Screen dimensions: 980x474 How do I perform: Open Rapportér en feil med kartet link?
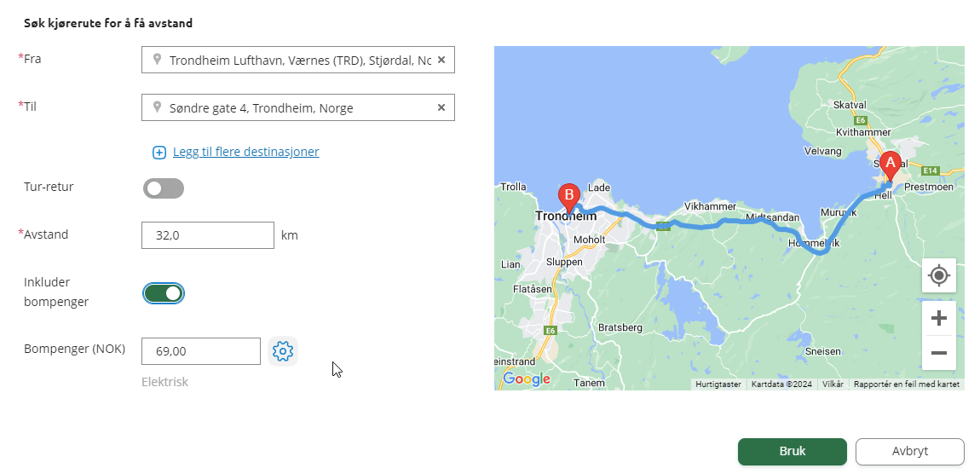click(x=906, y=384)
